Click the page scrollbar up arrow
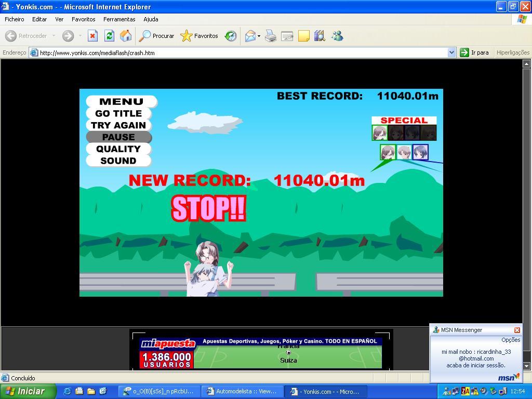 point(527,63)
